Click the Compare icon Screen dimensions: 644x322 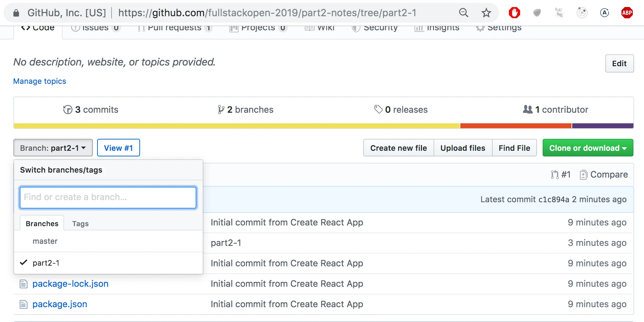[x=583, y=174]
